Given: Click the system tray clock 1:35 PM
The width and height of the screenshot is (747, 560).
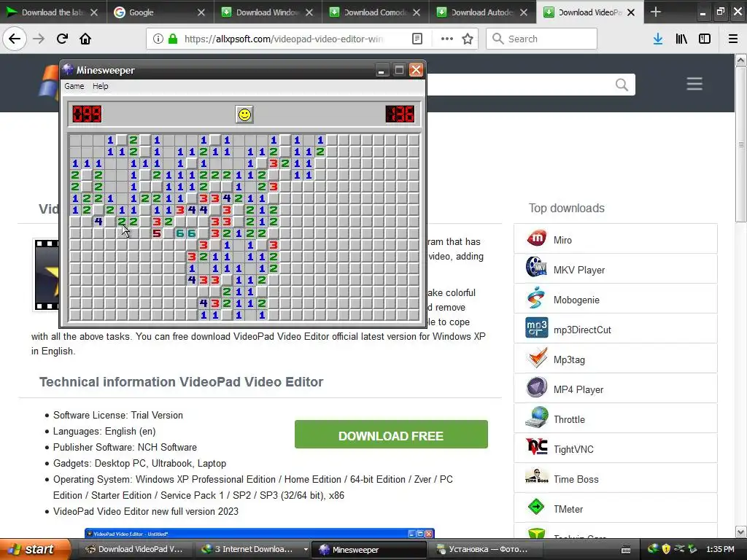Looking at the screenshot, I should [720, 549].
